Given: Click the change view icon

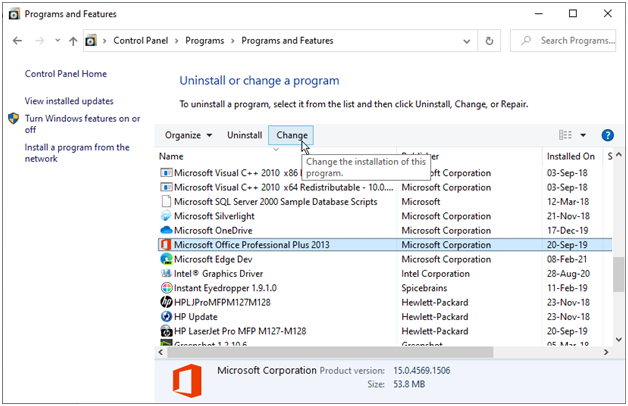Looking at the screenshot, I should [565, 135].
